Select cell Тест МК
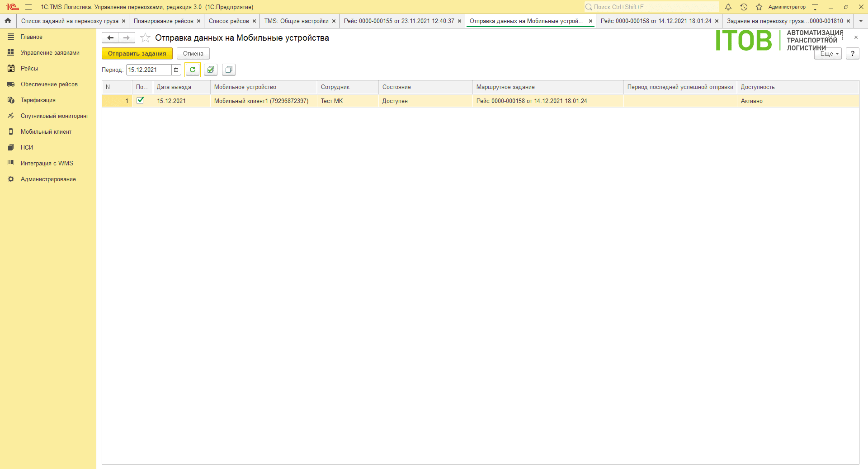This screenshot has height=469, width=868. coord(348,101)
